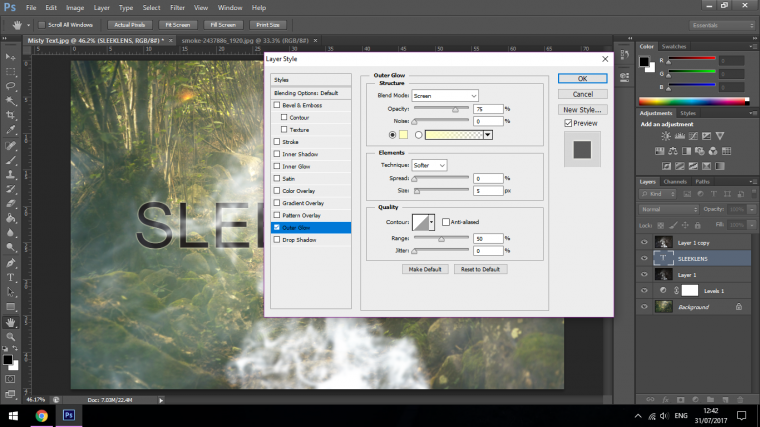Viewport: 760px width, 427px height.
Task: Enable Bevel & Emboss checkbox
Action: point(277,105)
